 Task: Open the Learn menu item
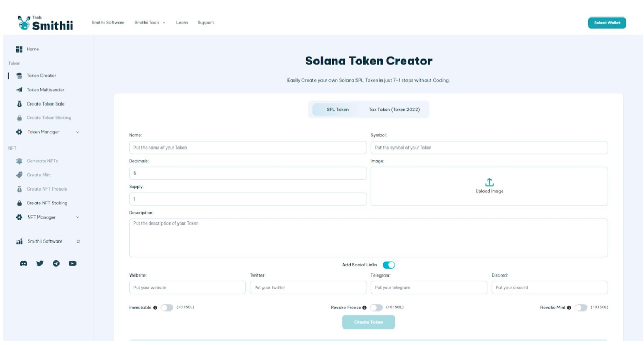click(182, 23)
